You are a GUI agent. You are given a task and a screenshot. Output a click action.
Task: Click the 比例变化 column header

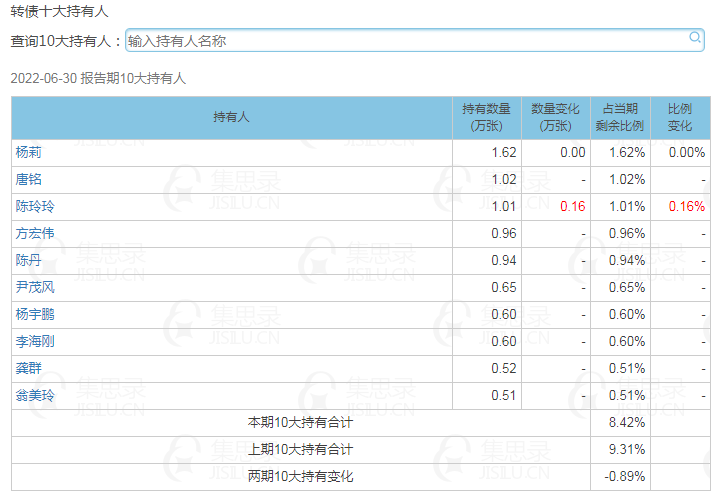pyautogui.click(x=680, y=118)
